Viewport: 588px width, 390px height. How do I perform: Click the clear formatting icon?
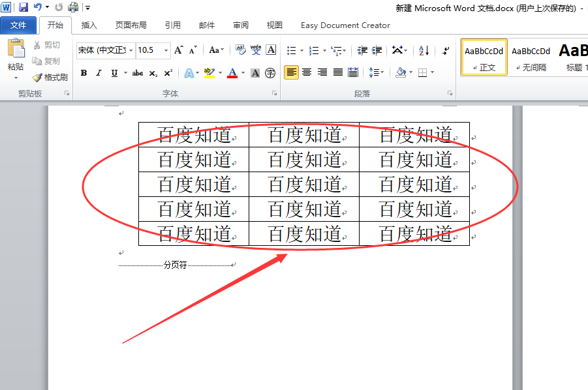click(241, 50)
